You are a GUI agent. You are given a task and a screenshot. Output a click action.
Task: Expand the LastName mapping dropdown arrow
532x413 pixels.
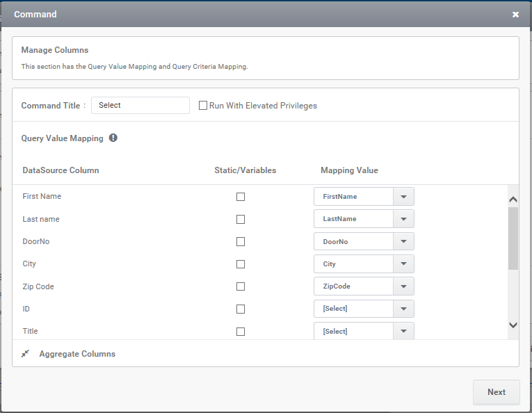pyautogui.click(x=403, y=219)
